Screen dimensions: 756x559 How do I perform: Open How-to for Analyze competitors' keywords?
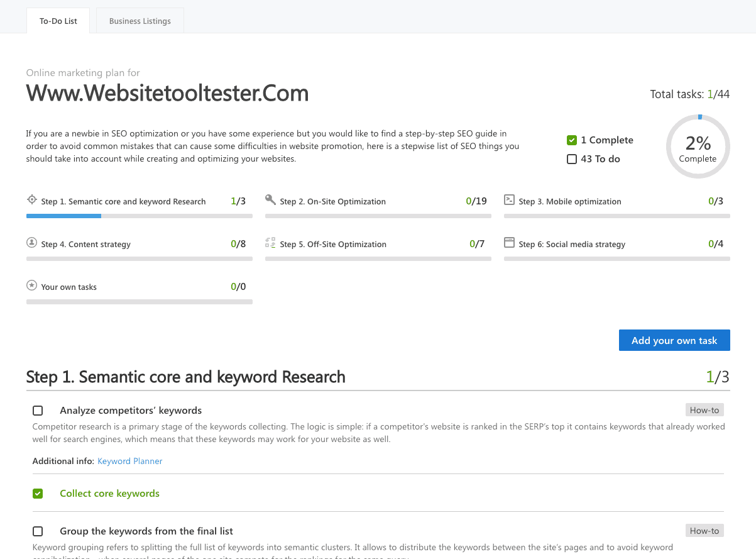pos(704,410)
